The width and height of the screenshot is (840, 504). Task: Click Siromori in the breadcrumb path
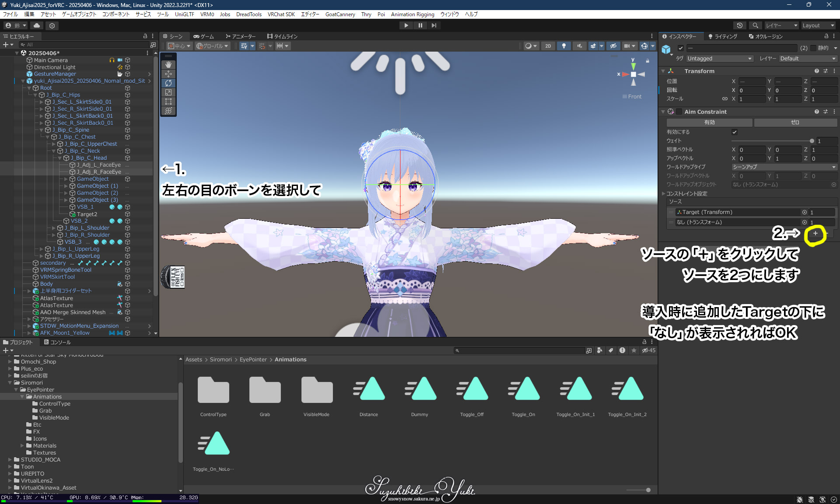tap(220, 360)
